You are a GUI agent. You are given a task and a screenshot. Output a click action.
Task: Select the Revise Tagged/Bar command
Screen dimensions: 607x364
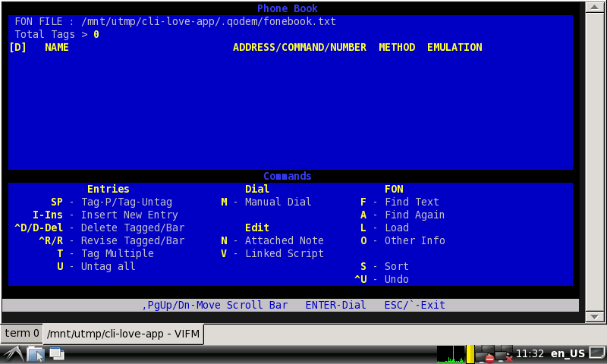[112, 240]
